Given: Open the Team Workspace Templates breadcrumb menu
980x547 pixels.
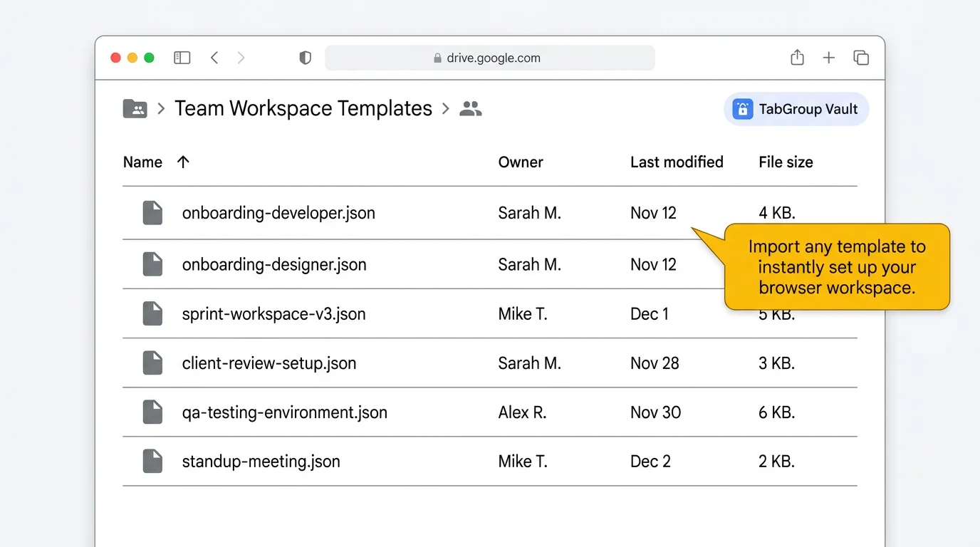Looking at the screenshot, I should pyautogui.click(x=303, y=108).
